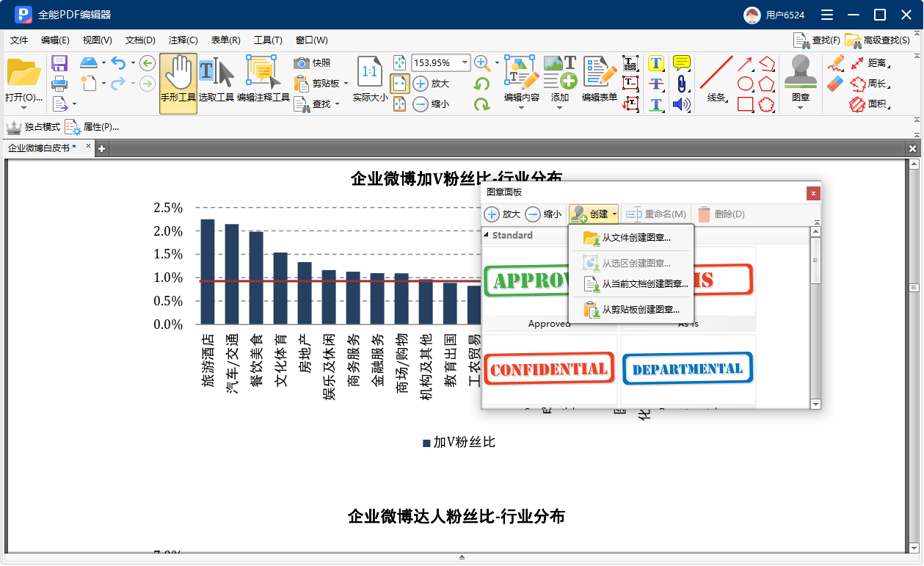Toggle 编辑注释工具 (Edit annotation tool)
Image resolution: width=924 pixels, height=566 pixels.
263,83
